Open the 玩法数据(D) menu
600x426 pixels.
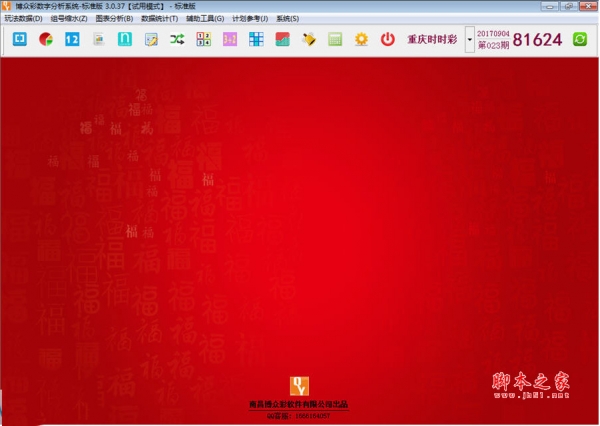point(23,18)
